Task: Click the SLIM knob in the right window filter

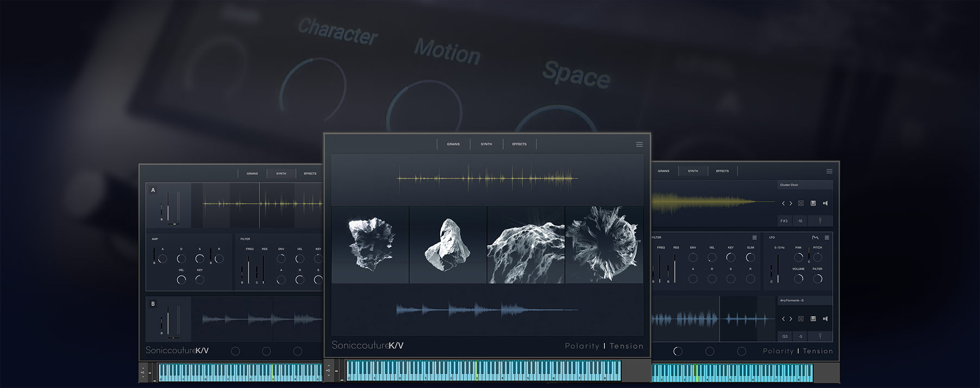Action: tap(750, 258)
